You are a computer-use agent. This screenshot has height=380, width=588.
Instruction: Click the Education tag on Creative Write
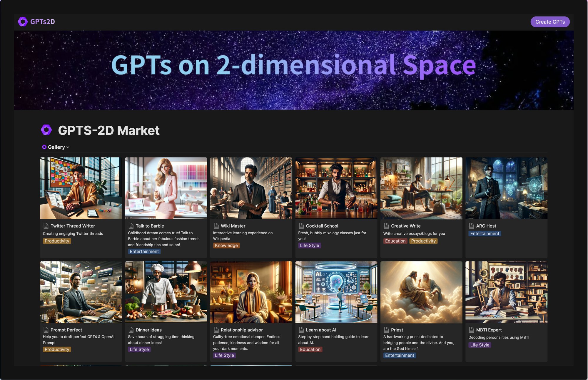(x=395, y=241)
